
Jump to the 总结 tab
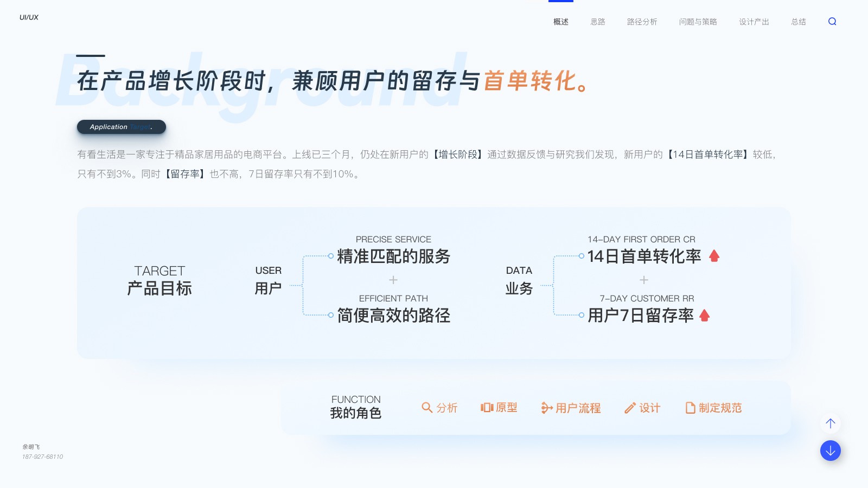tap(799, 22)
